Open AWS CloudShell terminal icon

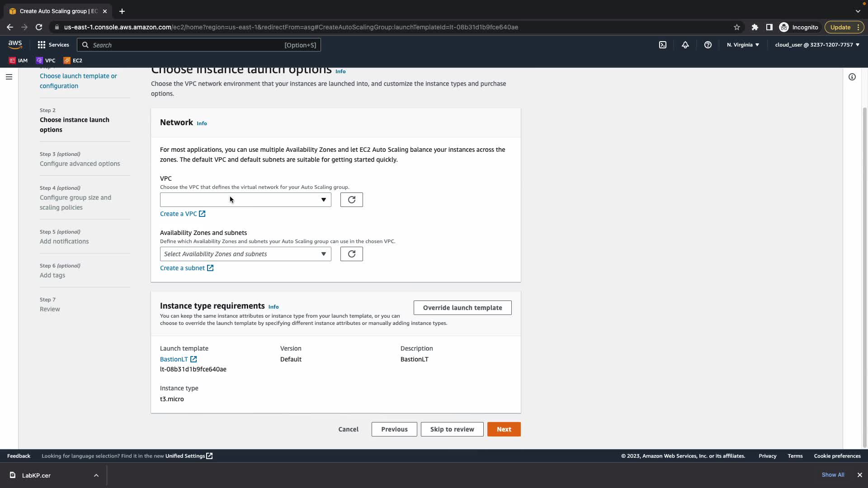pyautogui.click(x=662, y=45)
